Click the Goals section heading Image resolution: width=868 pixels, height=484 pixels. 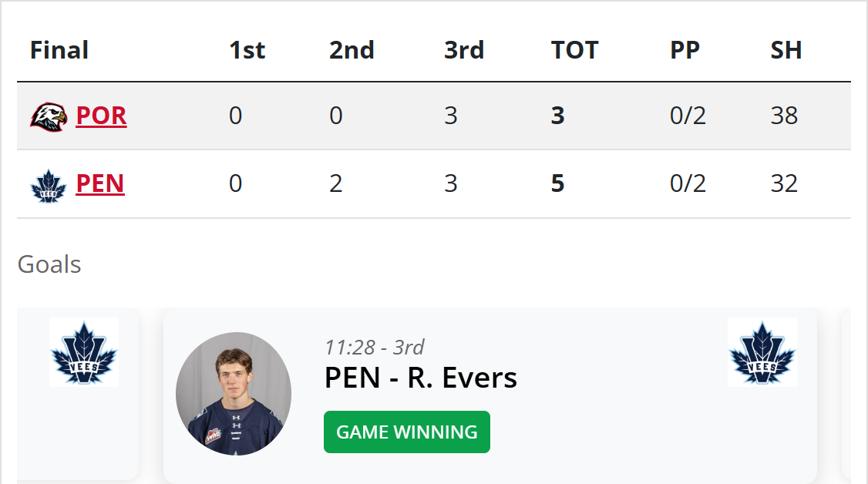point(49,264)
